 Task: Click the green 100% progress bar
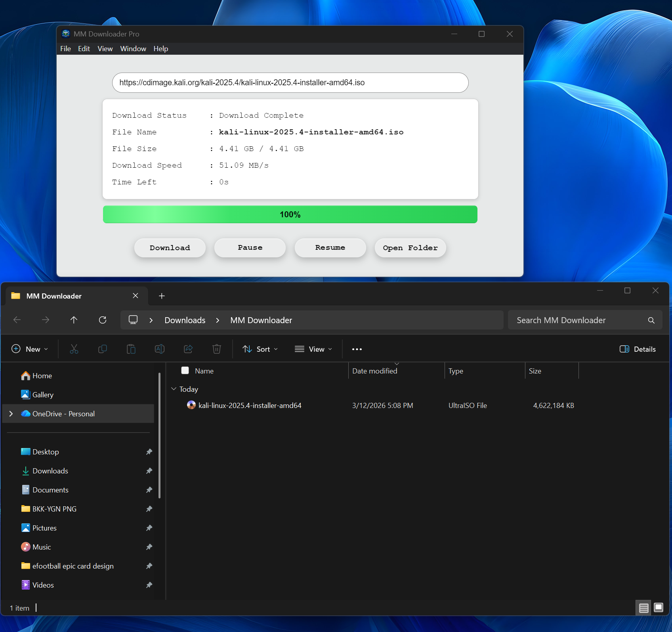(290, 214)
